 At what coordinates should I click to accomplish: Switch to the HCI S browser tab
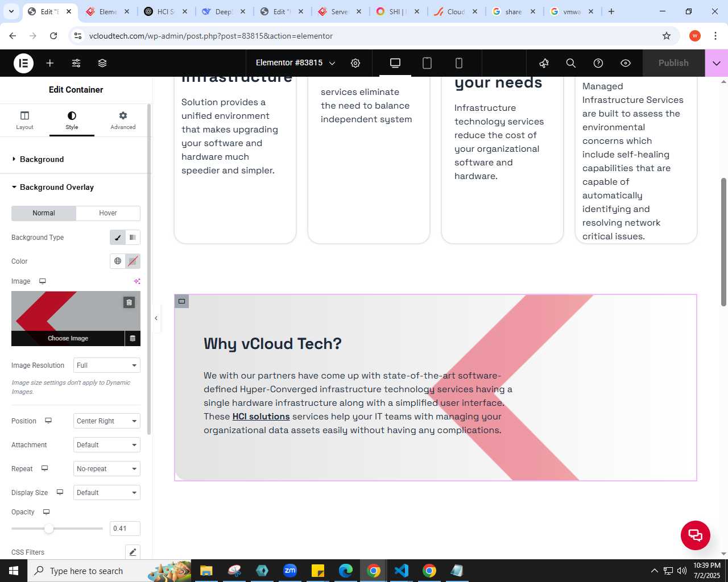[165, 11]
